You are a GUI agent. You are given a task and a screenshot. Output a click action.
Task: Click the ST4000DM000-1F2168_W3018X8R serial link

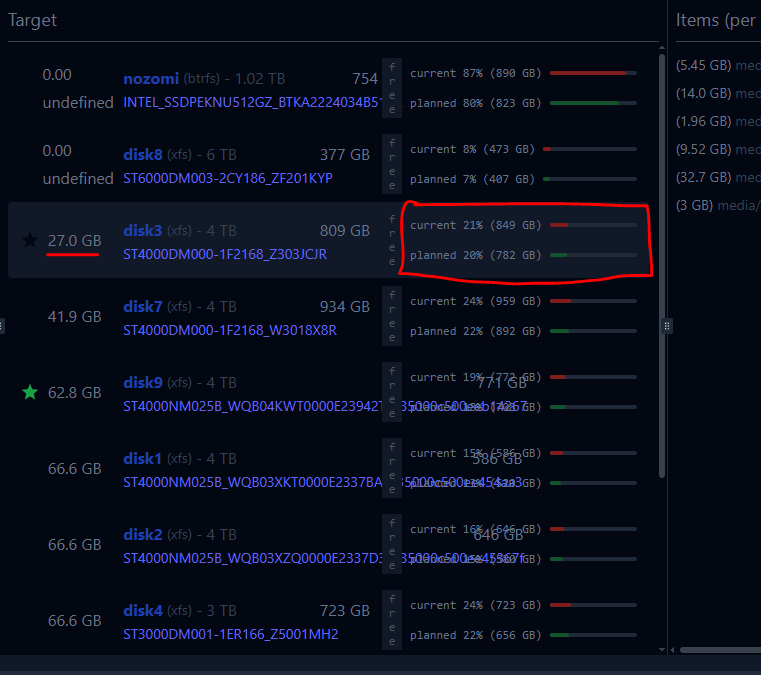point(230,330)
